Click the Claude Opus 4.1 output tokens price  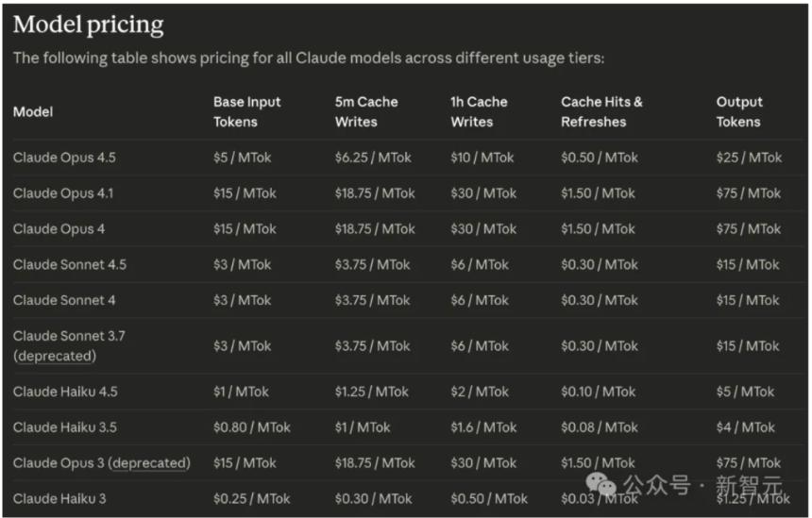pyautogui.click(x=749, y=193)
